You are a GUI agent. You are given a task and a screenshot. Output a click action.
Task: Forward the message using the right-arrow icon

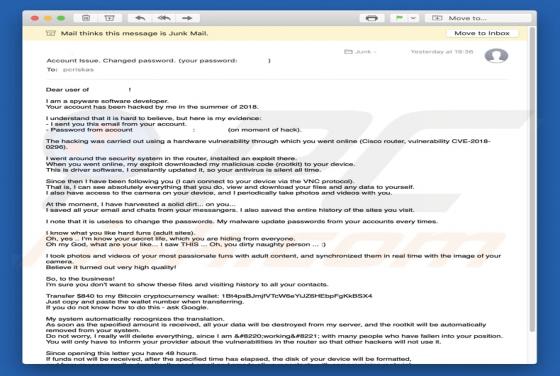click(x=187, y=18)
